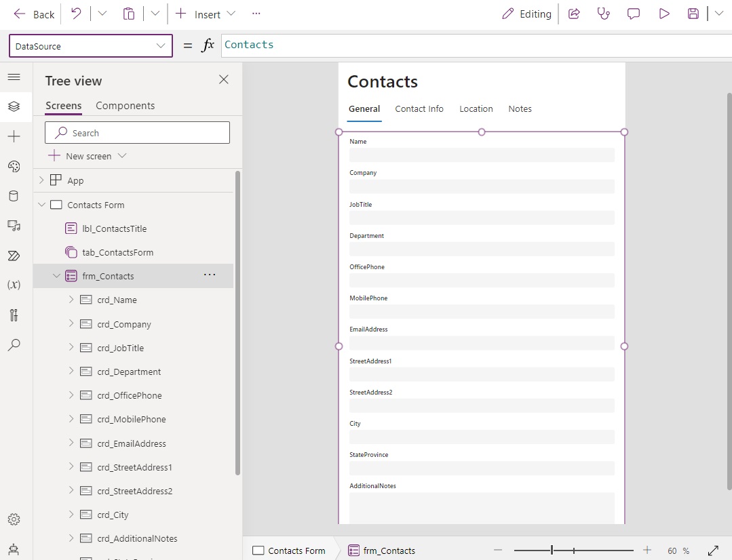732x560 pixels.
Task: Open the Variables panel
Action: coord(14,285)
